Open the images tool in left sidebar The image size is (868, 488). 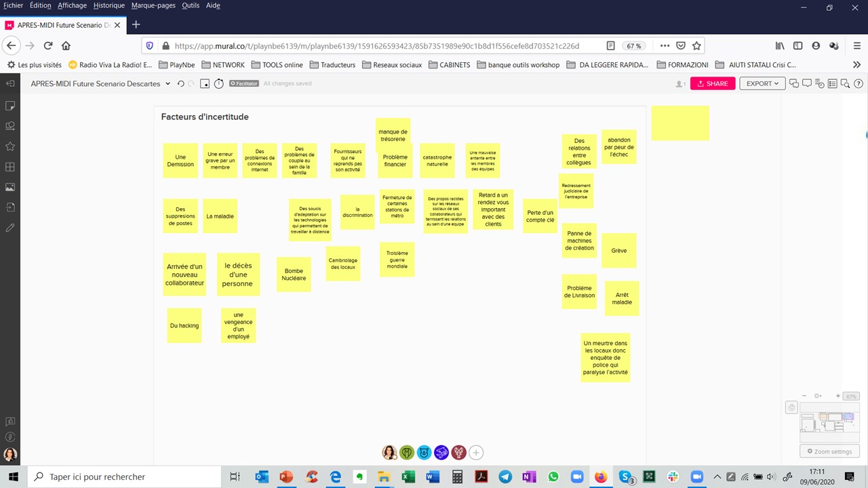10,187
